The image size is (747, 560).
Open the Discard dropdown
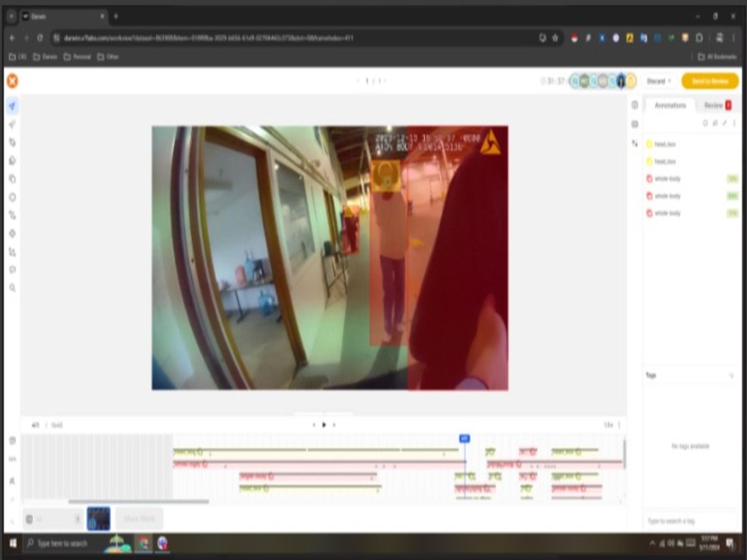[659, 81]
